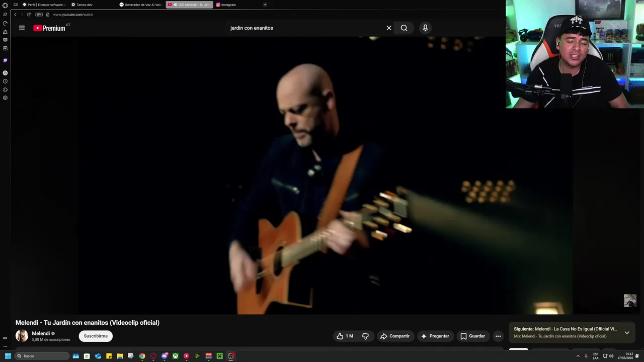Select the Melendi YouTube tab
Viewport: 644px width, 362px height.
(189, 5)
